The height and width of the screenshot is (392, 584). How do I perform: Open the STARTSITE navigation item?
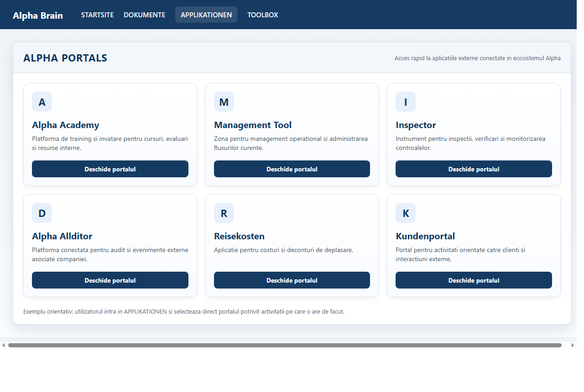coord(98,15)
